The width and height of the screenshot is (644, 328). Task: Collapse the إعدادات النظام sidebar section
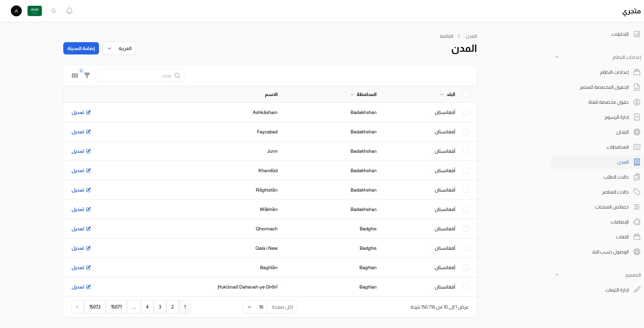point(557,57)
